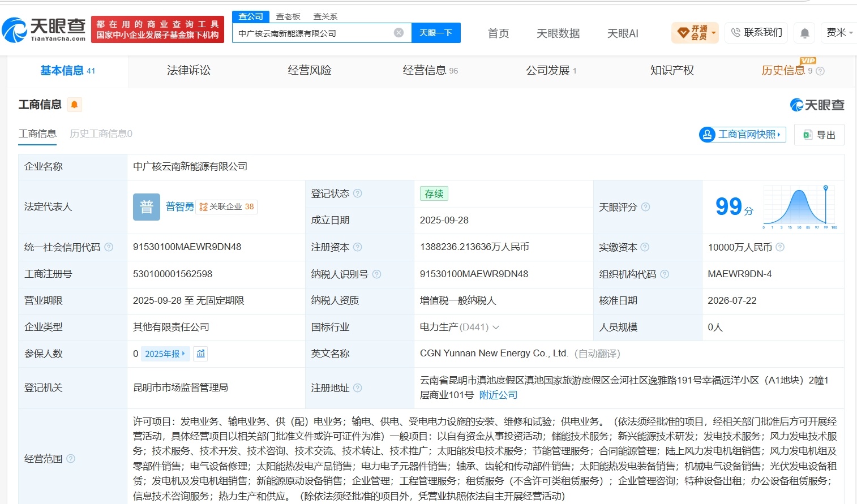857x504 pixels.
Task: Click the 开通会员 VIP button
Action: 695,33
